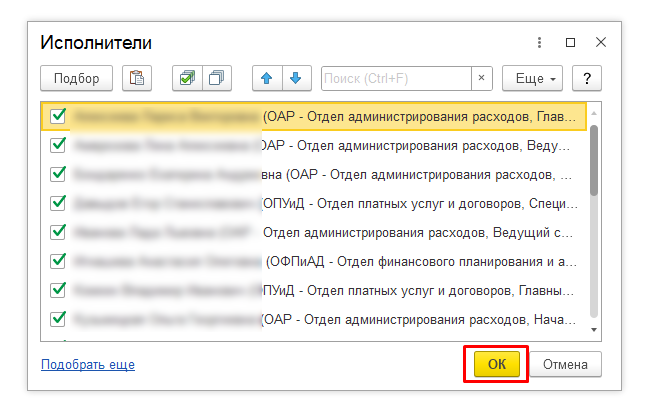
Task: Click the uncheck all items icon
Action: [215, 78]
